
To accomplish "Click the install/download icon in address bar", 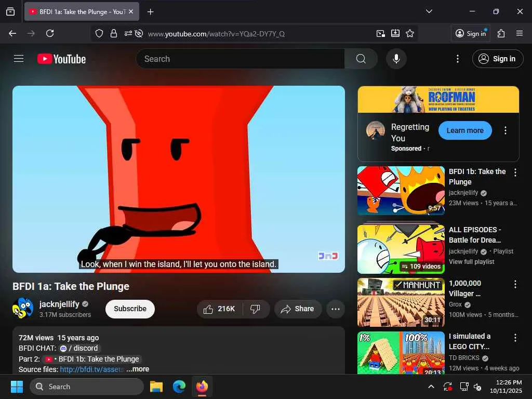I will pyautogui.click(x=395, y=33).
